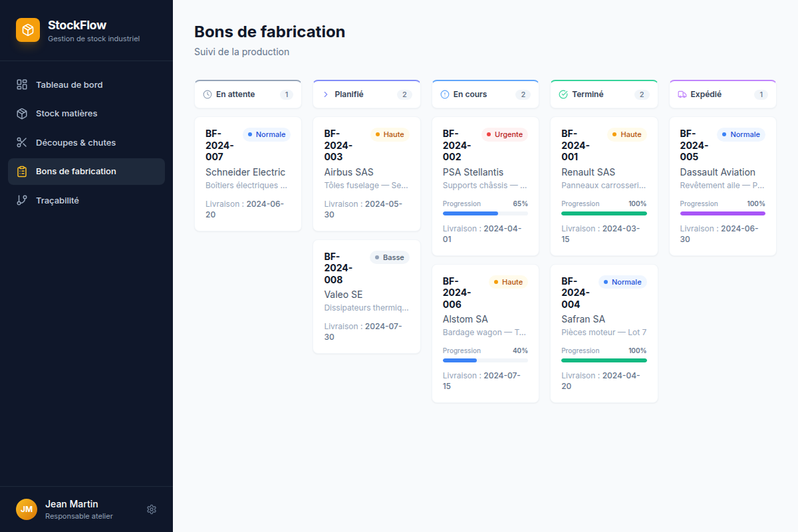Click the Expédié column header

click(723, 94)
